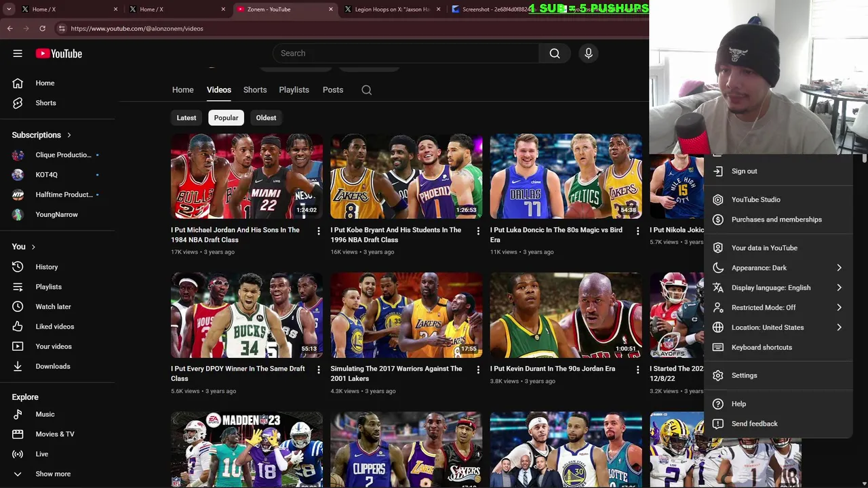Open Your data in YouTube
Screen dimensions: 868x488
point(777,248)
